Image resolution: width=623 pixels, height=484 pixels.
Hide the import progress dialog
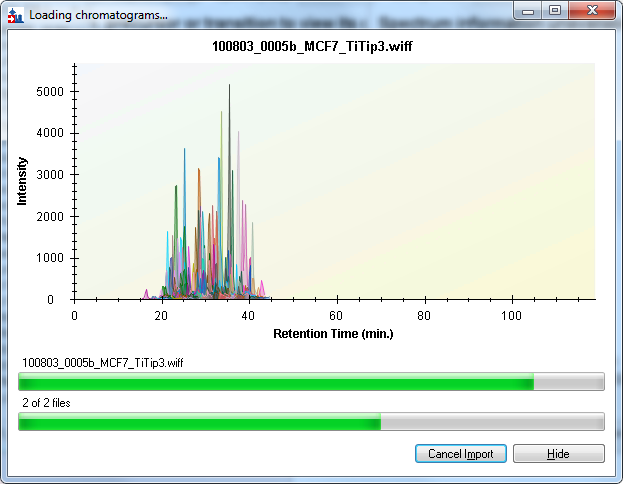tap(558, 454)
